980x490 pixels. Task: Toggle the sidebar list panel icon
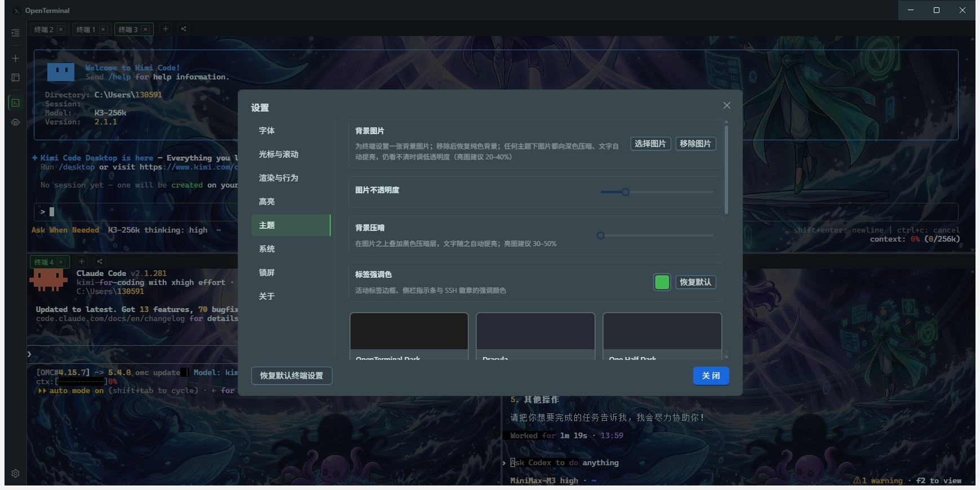tap(15, 33)
